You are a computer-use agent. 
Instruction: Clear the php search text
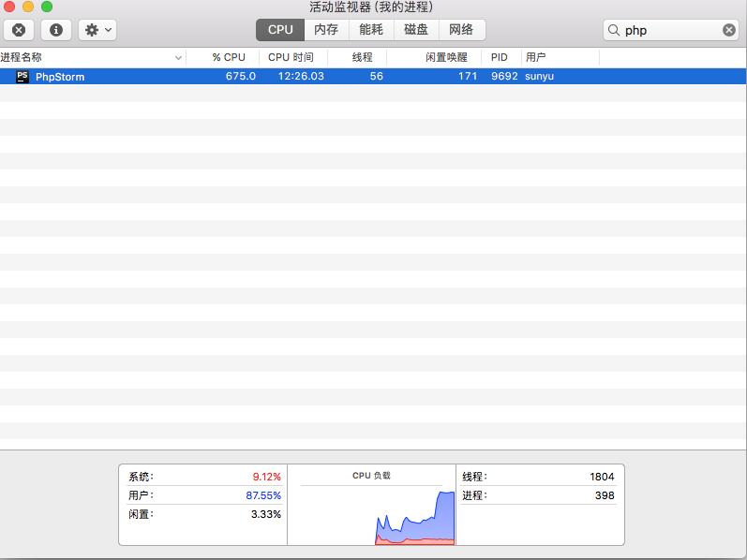pos(729,30)
